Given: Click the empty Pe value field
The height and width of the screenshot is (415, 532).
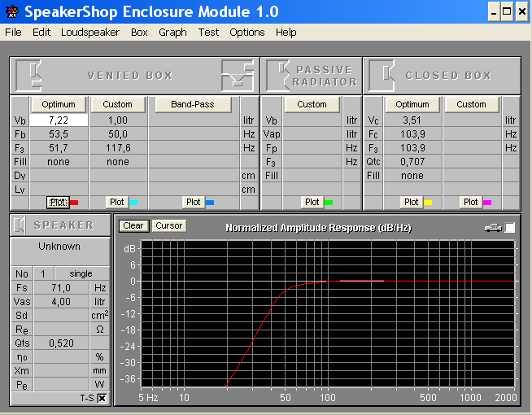Looking at the screenshot, I should pyautogui.click(x=61, y=385).
